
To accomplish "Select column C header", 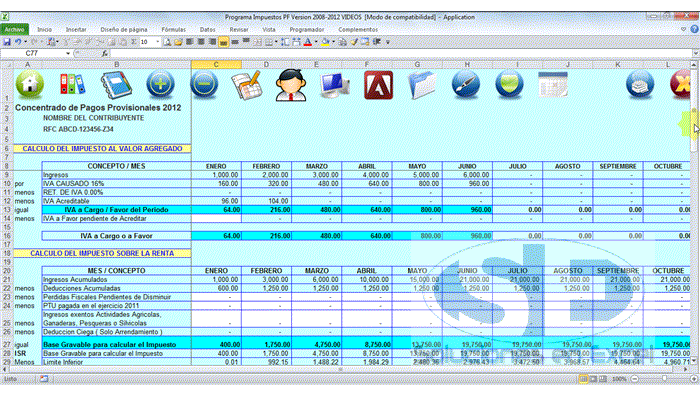I will [x=216, y=65].
